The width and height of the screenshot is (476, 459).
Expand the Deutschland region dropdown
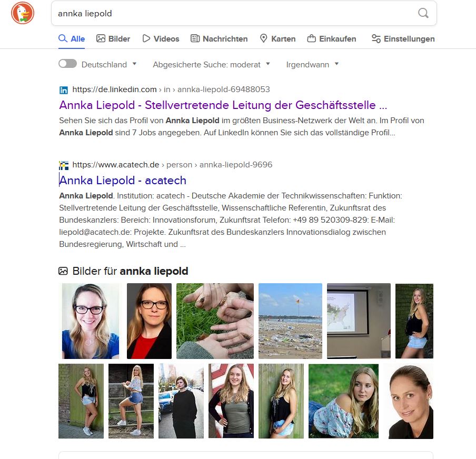click(x=109, y=64)
